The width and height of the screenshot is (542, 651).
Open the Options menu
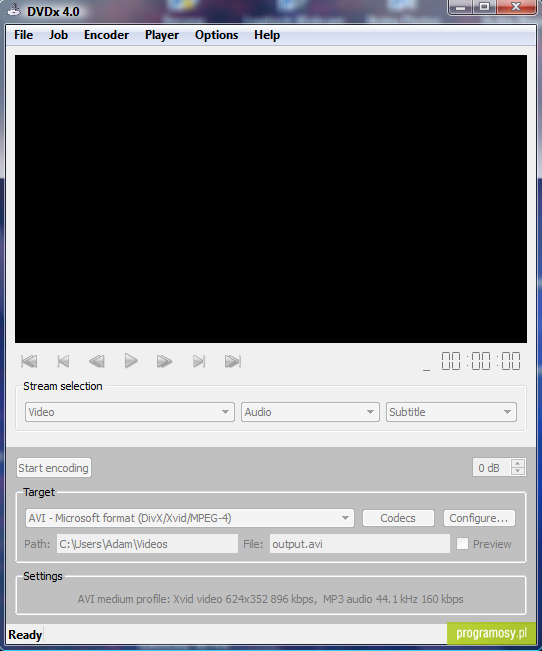216,35
